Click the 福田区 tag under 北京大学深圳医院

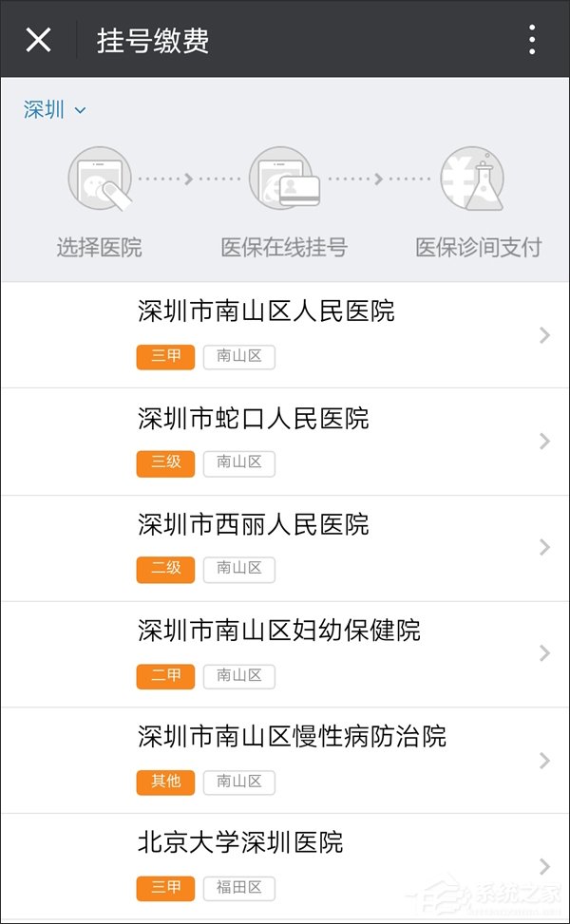pyautogui.click(x=238, y=889)
